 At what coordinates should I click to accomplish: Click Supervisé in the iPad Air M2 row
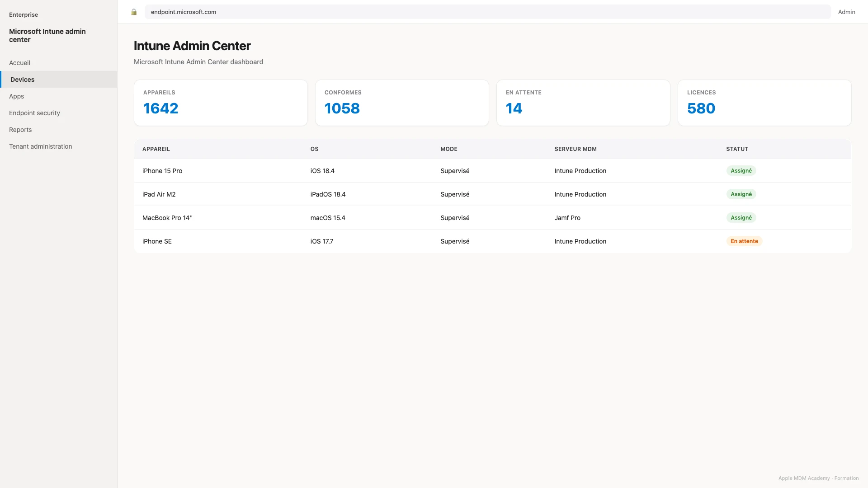455,194
